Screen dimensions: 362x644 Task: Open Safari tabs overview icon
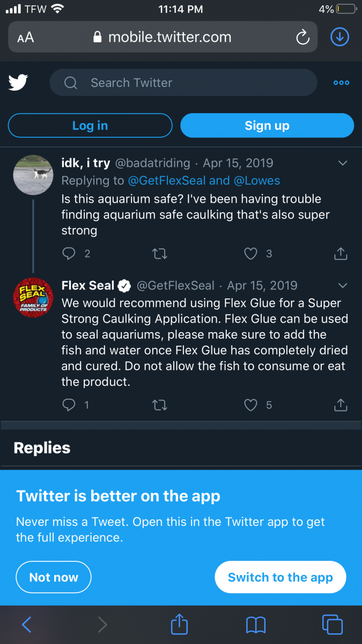[x=332, y=625]
